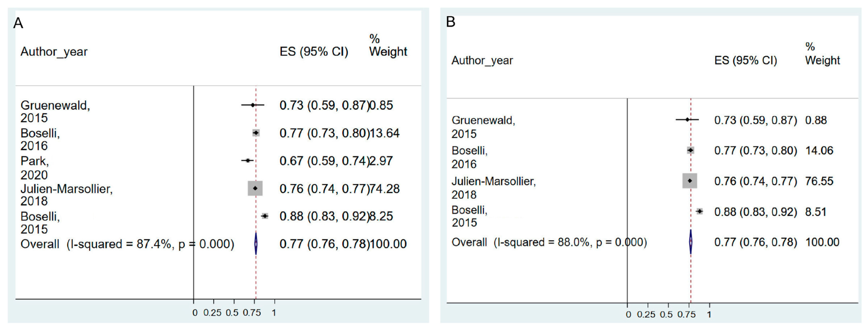This screenshot has height=330, width=868.
Task: Select the 76.55 weight value in panel B
Action: point(819,181)
